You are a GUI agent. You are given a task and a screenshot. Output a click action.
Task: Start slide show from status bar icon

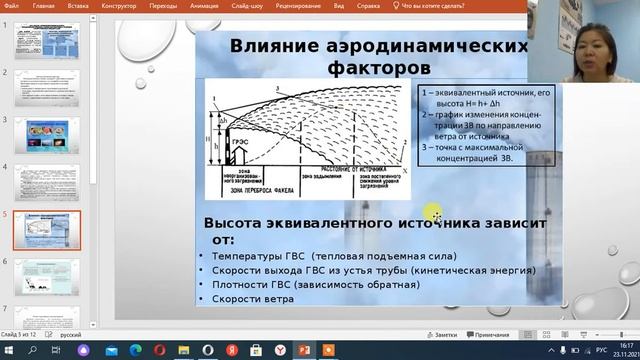click(x=584, y=335)
